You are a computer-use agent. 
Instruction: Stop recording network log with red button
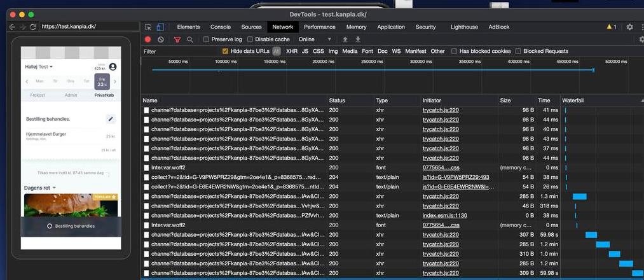pyautogui.click(x=148, y=39)
